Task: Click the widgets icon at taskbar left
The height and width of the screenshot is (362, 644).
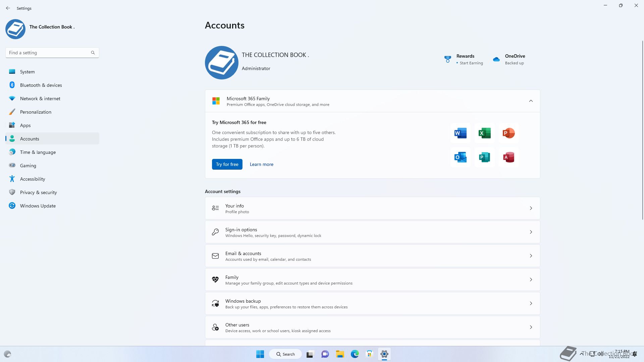Action: click(7, 354)
